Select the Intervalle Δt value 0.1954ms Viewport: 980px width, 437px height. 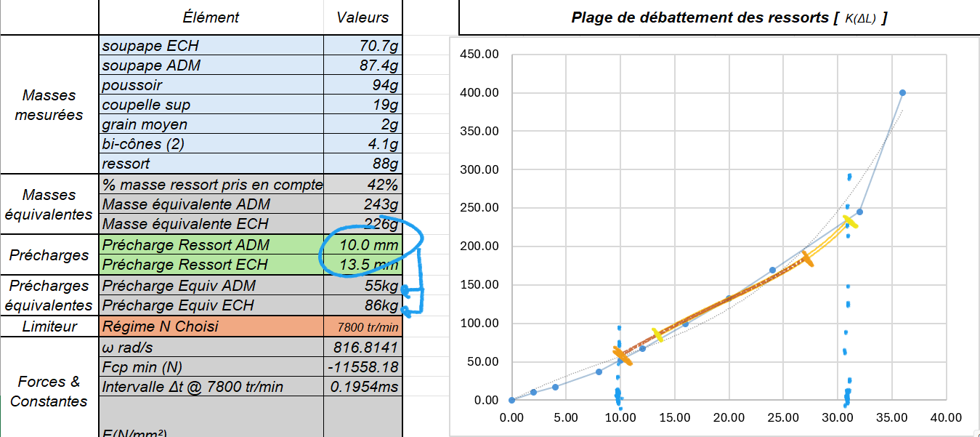point(363,387)
